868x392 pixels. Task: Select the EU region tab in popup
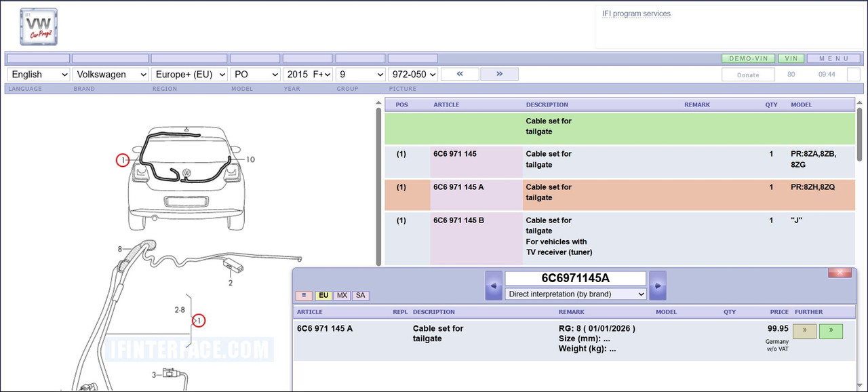click(x=323, y=296)
